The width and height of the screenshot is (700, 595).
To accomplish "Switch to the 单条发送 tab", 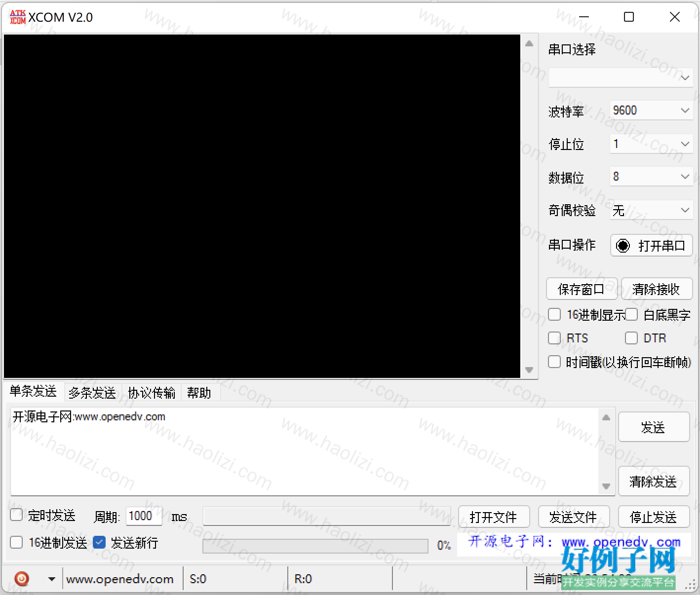I will tap(33, 392).
